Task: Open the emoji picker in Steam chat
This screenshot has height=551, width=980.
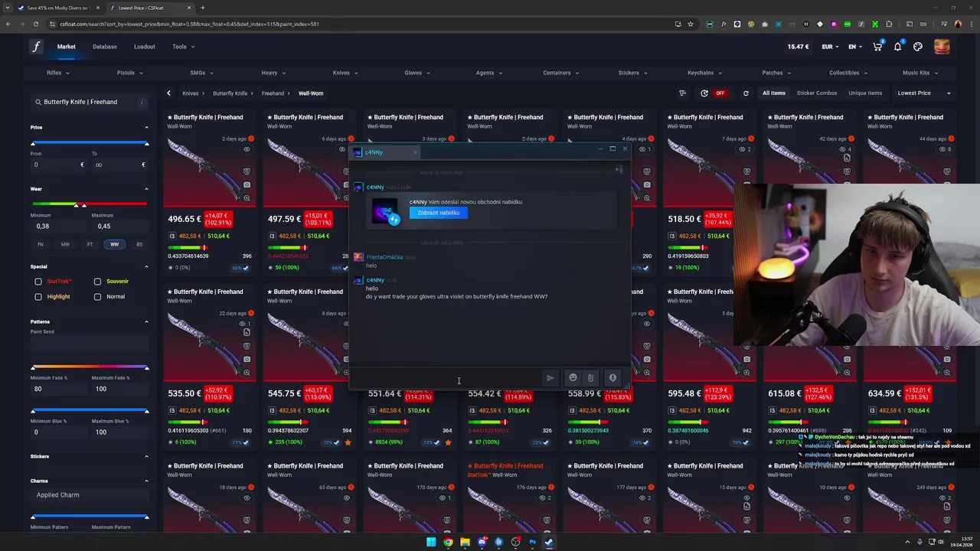Action: [x=573, y=378]
